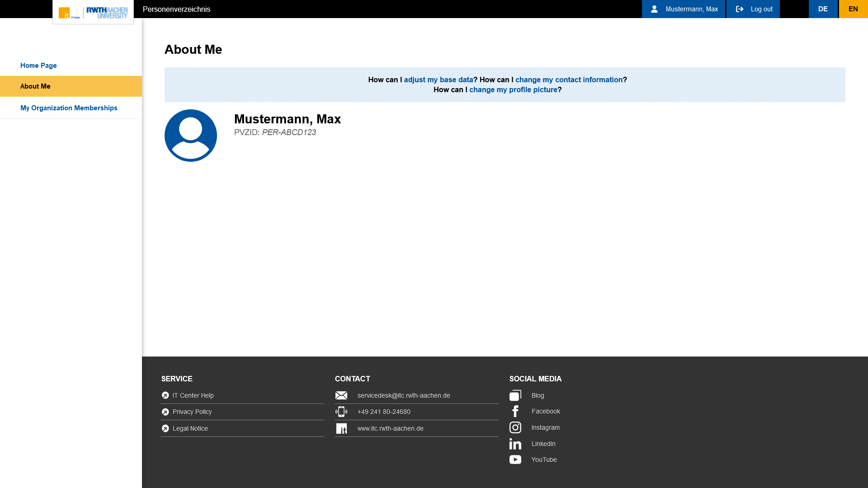Open the adjust my base data link

point(438,80)
